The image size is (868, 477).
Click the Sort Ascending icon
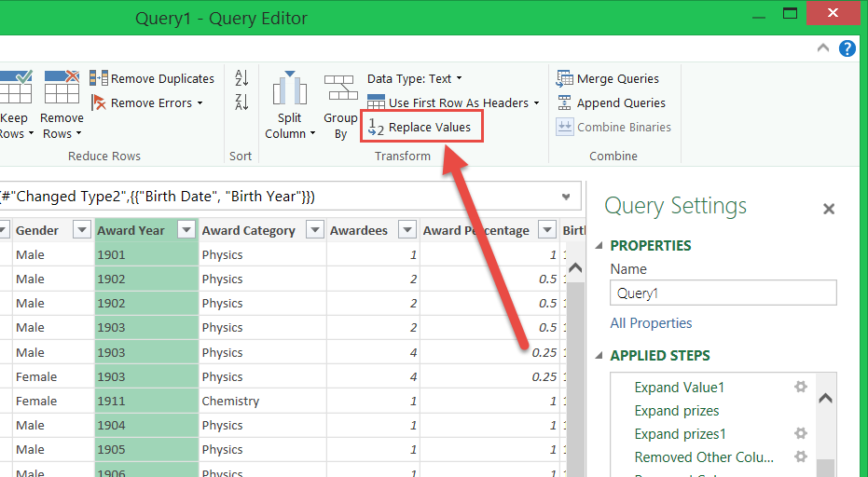click(241, 78)
